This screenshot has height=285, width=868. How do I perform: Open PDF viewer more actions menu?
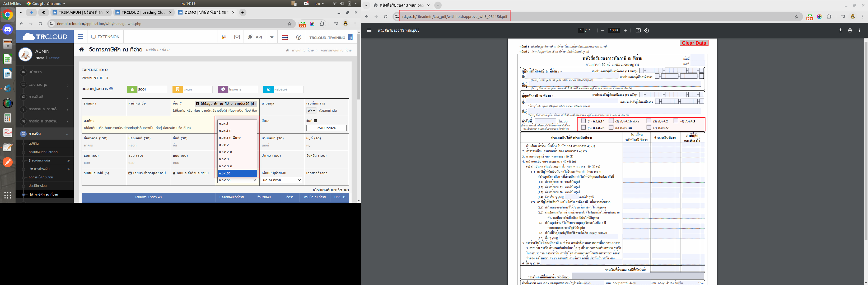coord(860,30)
